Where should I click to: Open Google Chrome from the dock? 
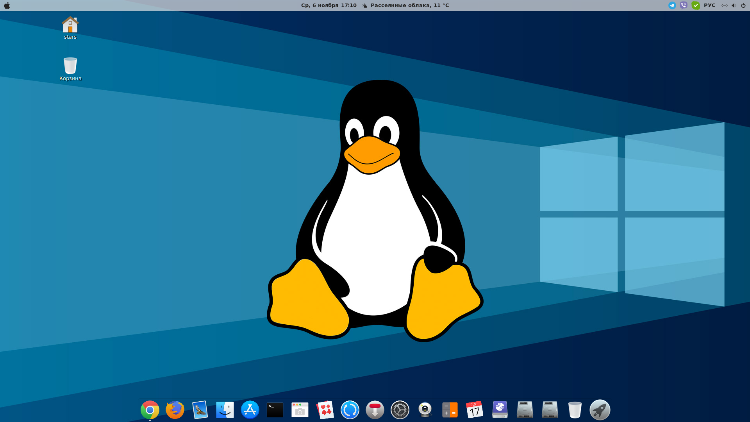150,409
